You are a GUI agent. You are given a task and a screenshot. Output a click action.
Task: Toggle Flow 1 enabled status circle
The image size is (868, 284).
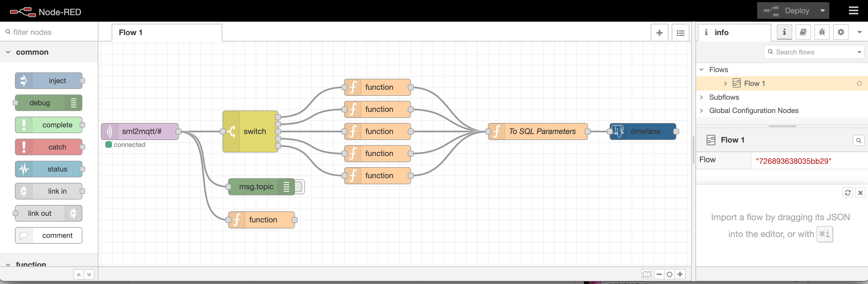859,83
